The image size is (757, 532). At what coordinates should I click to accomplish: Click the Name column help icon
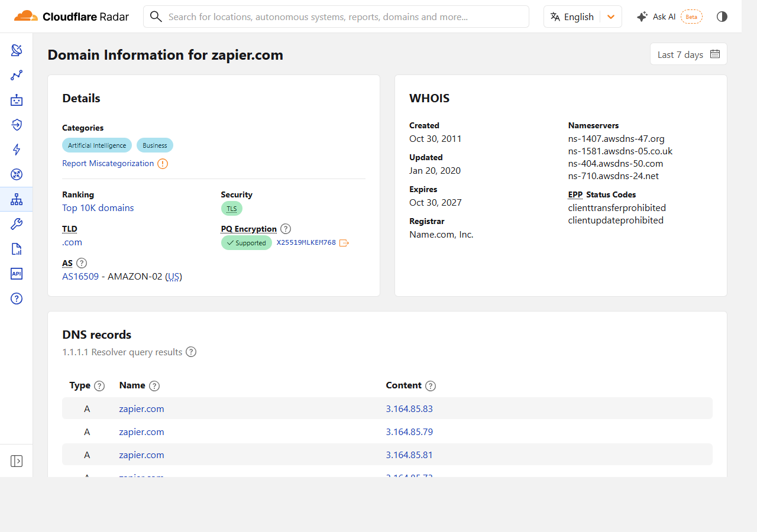pos(154,386)
